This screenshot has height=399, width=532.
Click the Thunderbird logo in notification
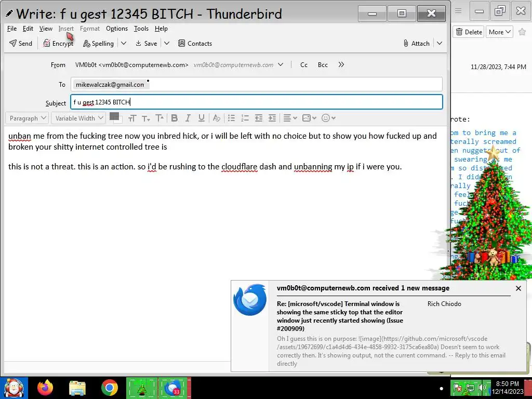[250, 300]
